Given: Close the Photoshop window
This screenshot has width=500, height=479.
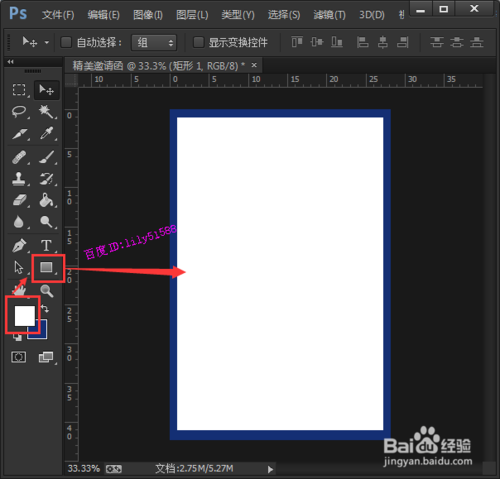Looking at the screenshot, I should point(474,8).
